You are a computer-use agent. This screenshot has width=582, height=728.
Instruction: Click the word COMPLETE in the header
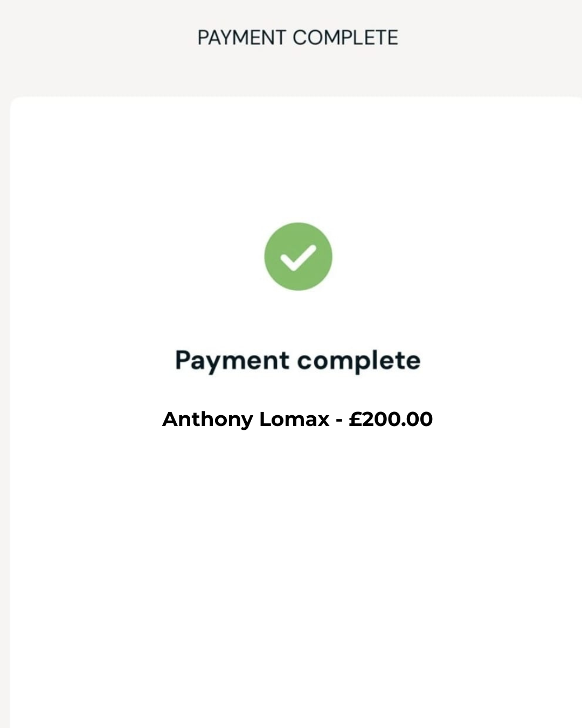[345, 38]
